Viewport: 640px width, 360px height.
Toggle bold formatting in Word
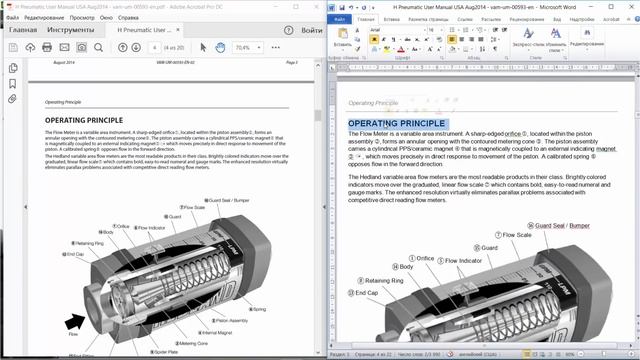coord(374,39)
